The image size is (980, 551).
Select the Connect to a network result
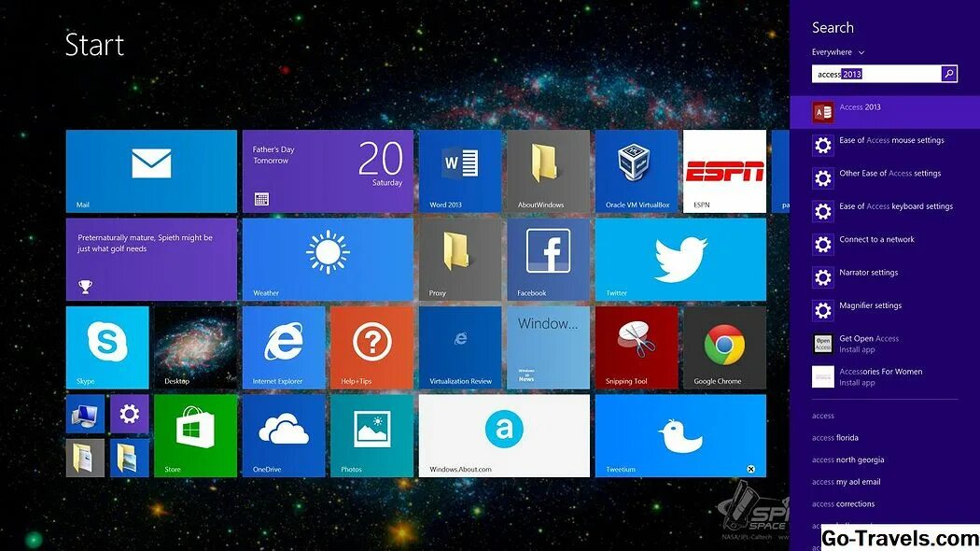[885, 244]
